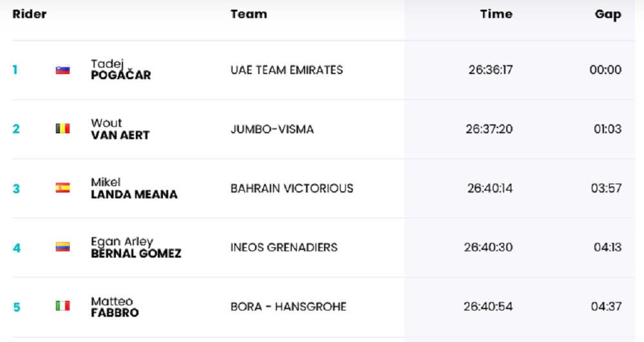Click the Spanish flag icon beside Landa Meana
The width and height of the screenshot is (644, 342).
pos(62,188)
